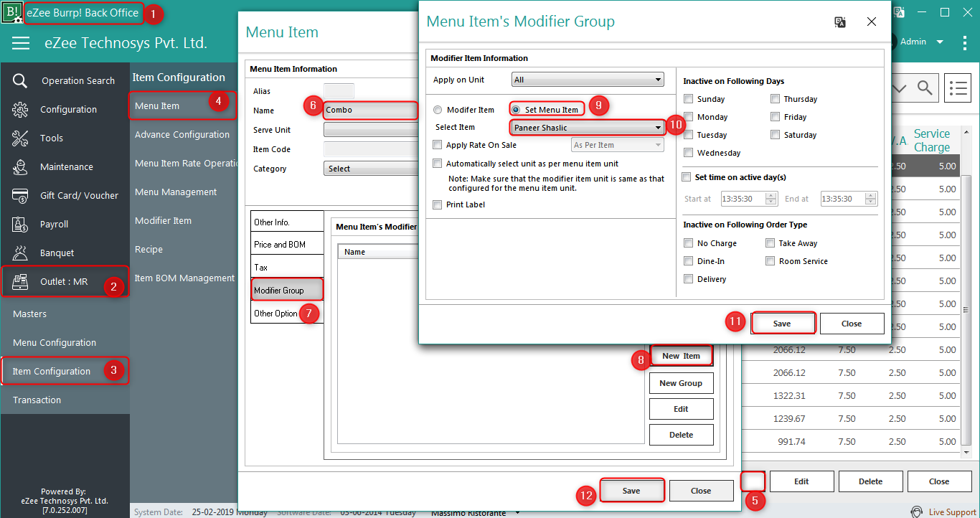Open Transaction in the left sidebar
980x518 pixels.
pos(37,400)
